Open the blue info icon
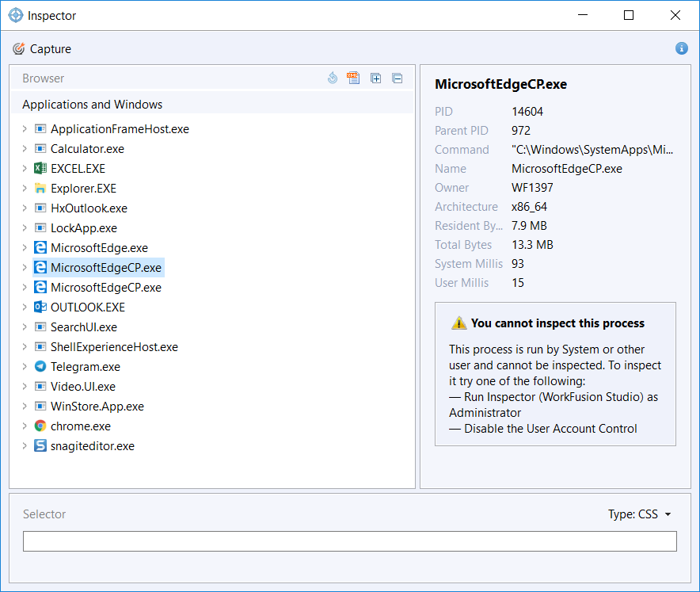The image size is (700, 592). click(x=681, y=48)
